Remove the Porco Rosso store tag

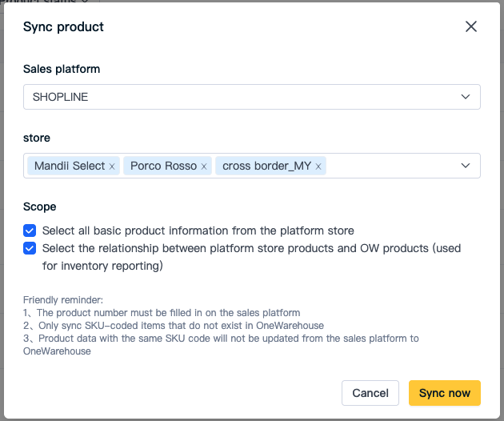coord(204,166)
